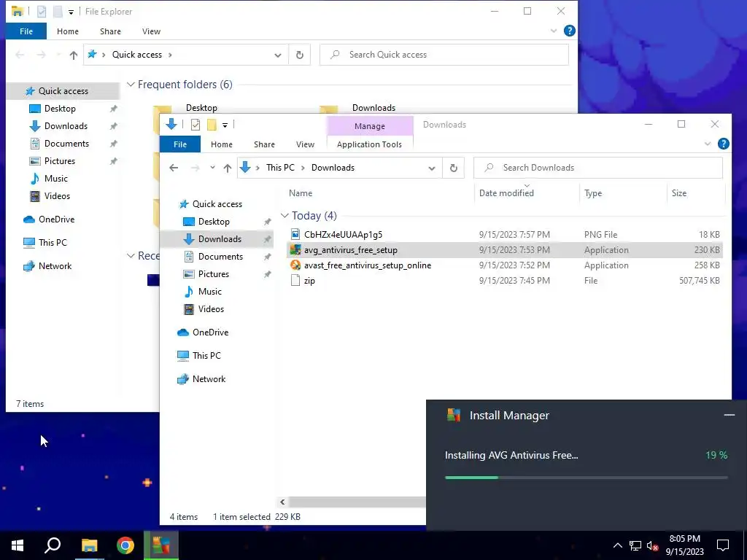Expand Quick access address history dropdown
Viewport: 747px width, 560px height.
click(x=278, y=55)
